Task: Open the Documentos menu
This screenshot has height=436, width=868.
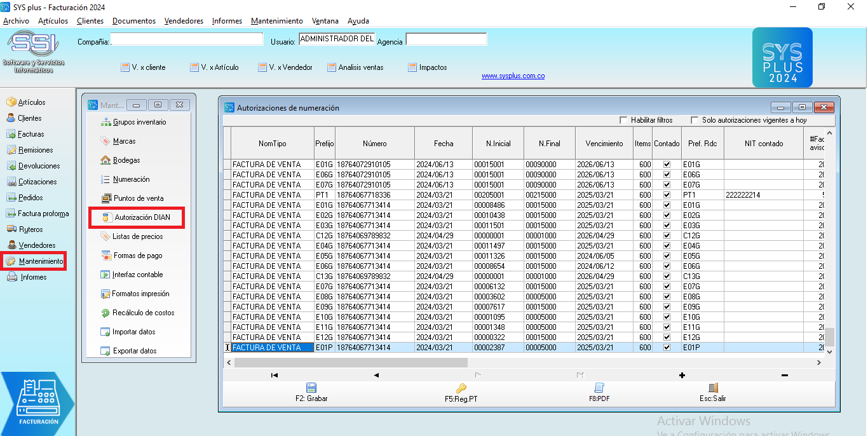Action: tap(133, 21)
